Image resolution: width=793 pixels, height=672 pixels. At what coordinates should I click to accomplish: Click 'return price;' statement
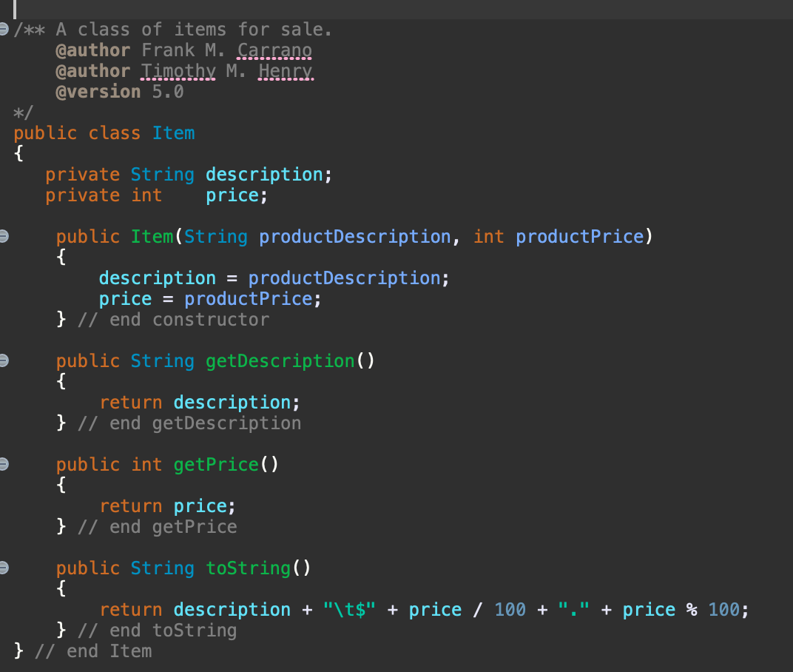[x=168, y=506]
